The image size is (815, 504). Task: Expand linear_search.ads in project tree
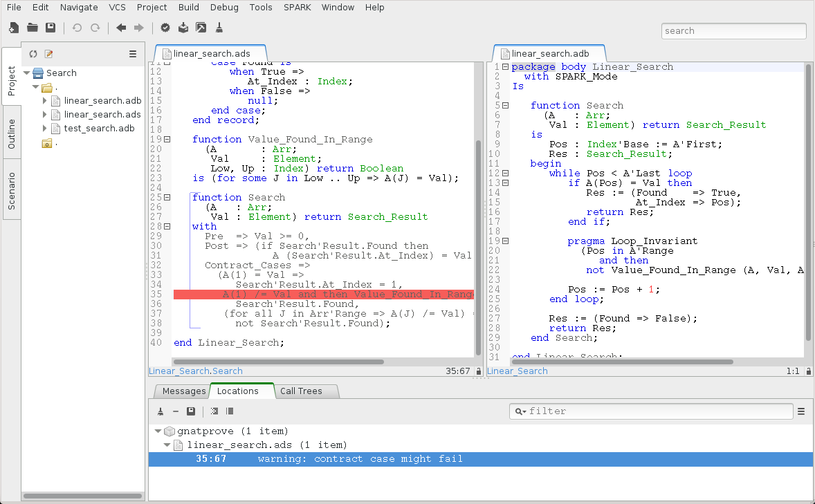tap(45, 114)
